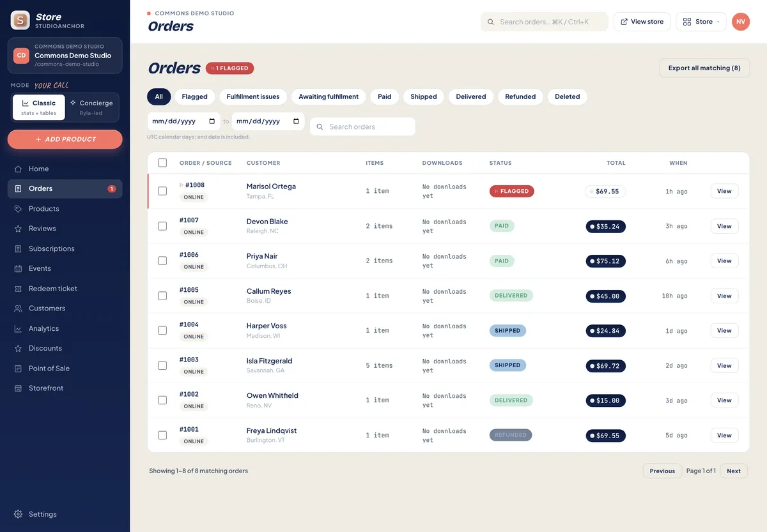Select Classic mode

point(39,107)
